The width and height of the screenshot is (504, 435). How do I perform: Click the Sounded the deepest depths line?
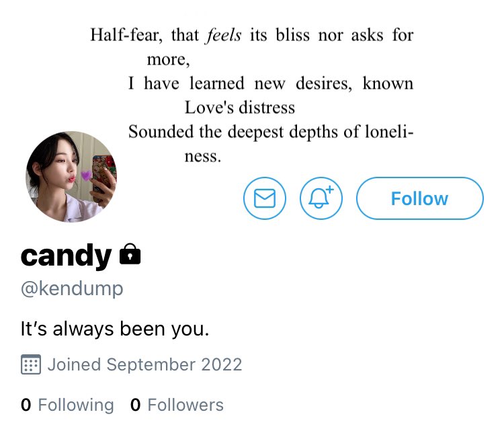(x=271, y=132)
